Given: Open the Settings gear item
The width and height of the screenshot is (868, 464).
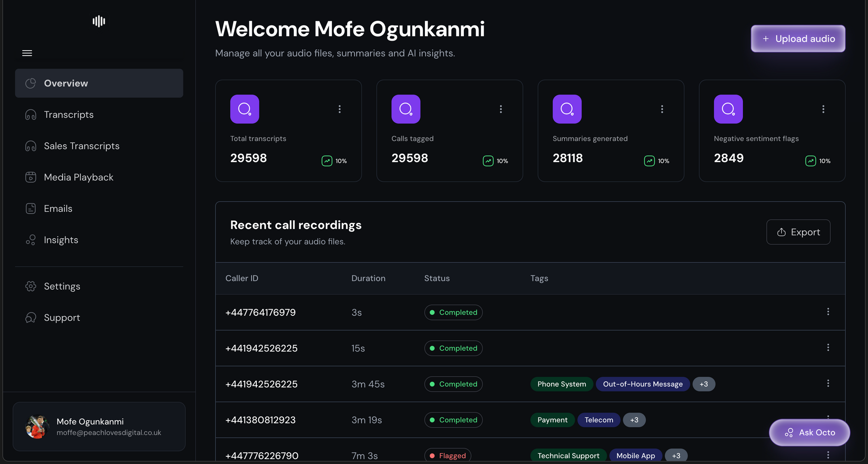Looking at the screenshot, I should tap(61, 286).
